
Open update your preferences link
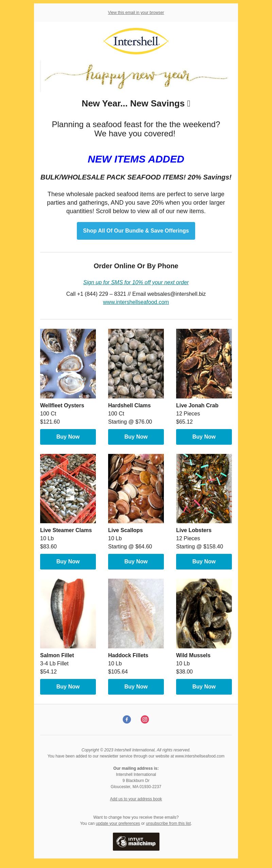point(118,823)
